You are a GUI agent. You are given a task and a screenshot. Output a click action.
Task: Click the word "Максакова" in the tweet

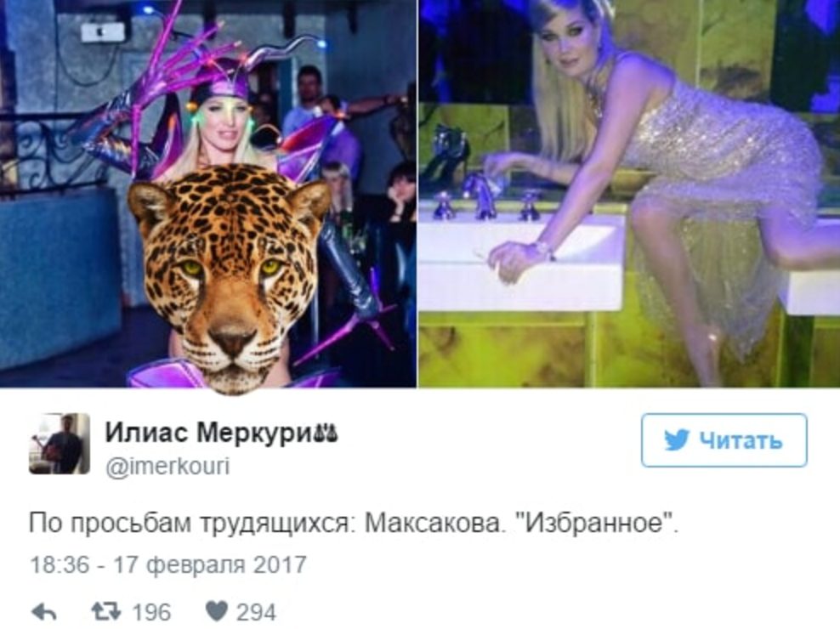(435, 523)
